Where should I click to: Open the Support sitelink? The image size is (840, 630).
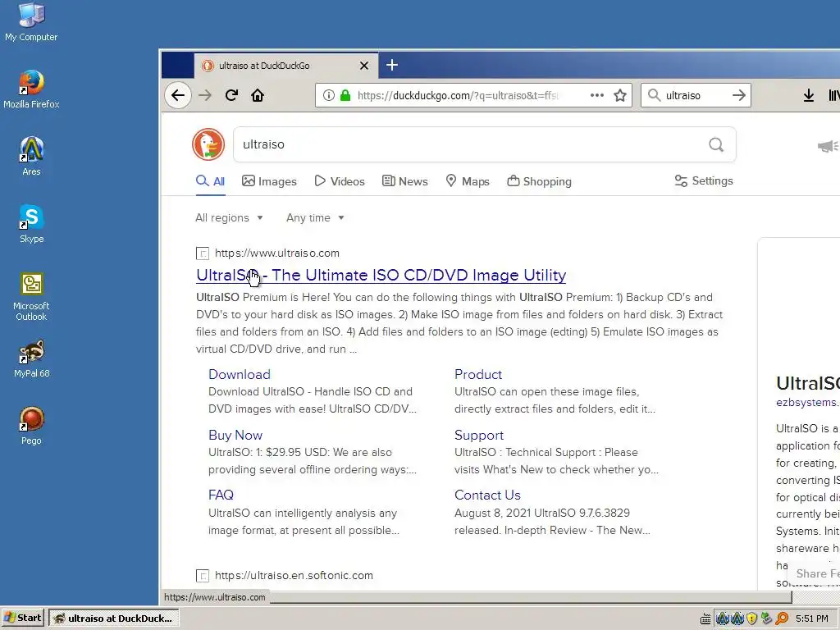coord(479,435)
